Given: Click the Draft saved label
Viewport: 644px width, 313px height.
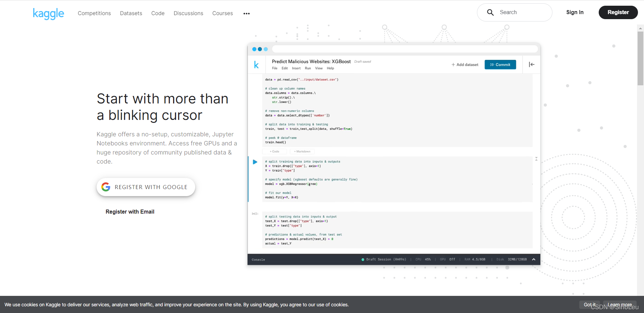Looking at the screenshot, I should coord(363,62).
